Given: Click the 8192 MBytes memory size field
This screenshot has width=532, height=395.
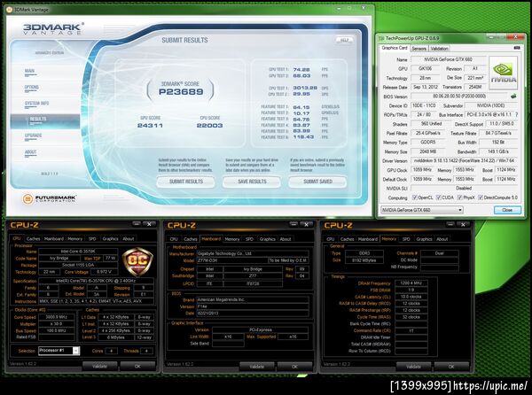Looking at the screenshot, I should click(364, 260).
